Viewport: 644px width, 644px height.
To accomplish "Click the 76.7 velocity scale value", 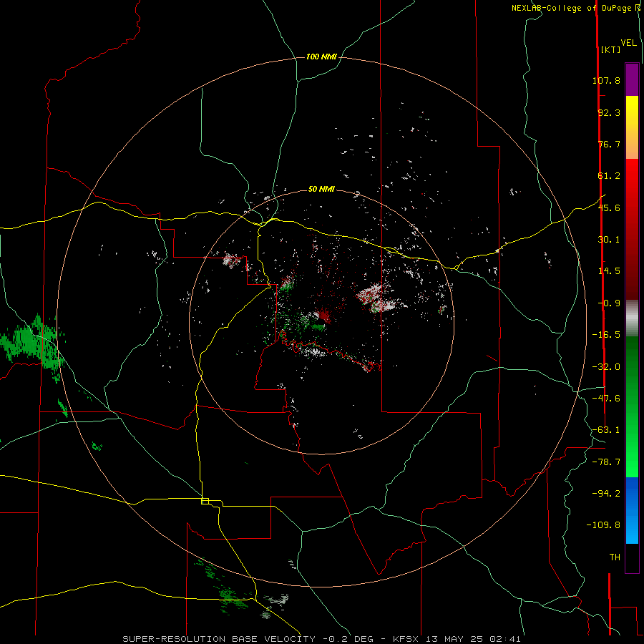I will click(x=609, y=144).
